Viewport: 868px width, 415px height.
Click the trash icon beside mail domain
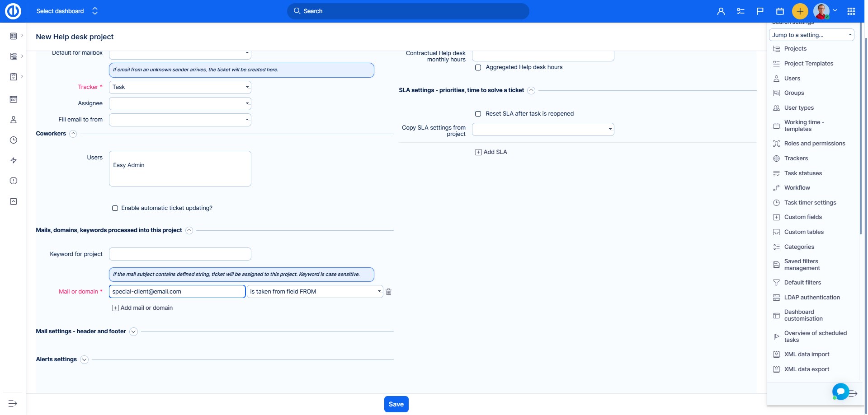(x=388, y=292)
